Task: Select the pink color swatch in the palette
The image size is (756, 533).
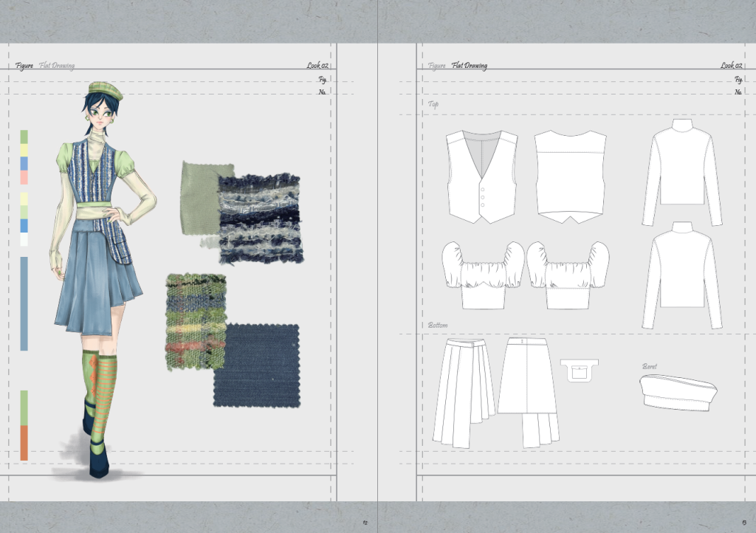Action: pyautogui.click(x=24, y=177)
